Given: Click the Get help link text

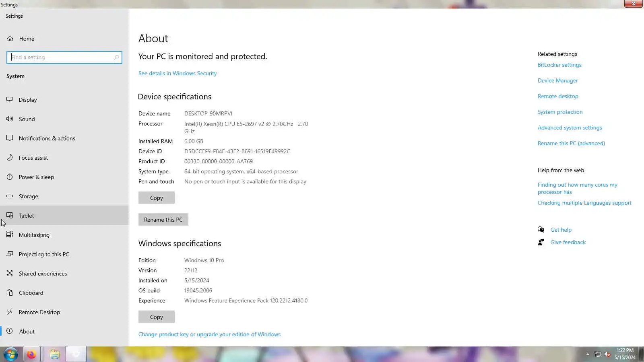Looking at the screenshot, I should click(x=561, y=230).
